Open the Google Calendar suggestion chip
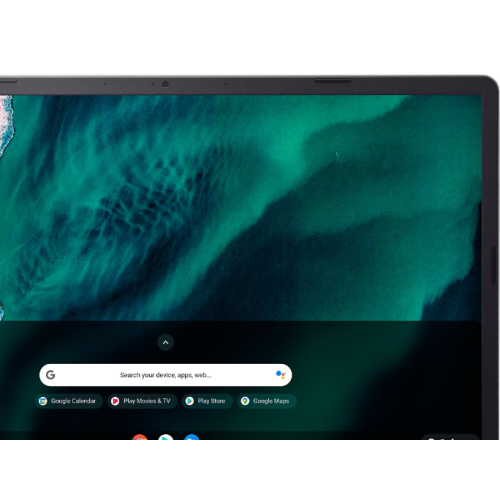This screenshot has height=500, width=500. [69, 401]
